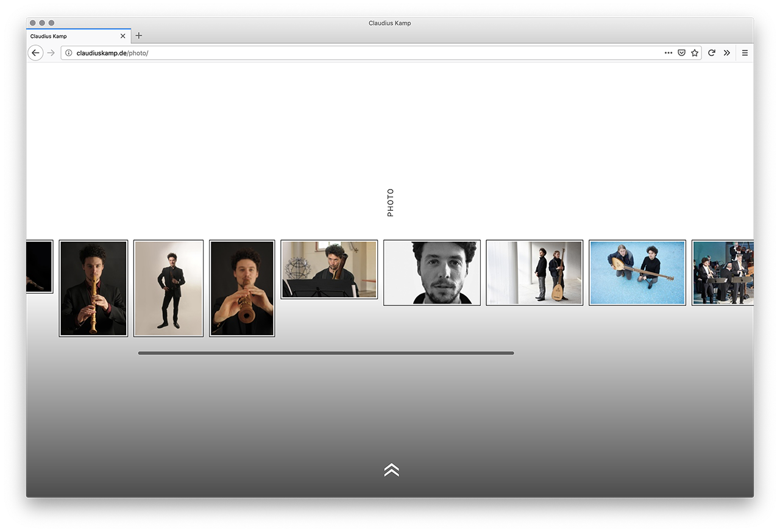Click the browser back arrow button
The image size is (780, 532).
point(35,53)
